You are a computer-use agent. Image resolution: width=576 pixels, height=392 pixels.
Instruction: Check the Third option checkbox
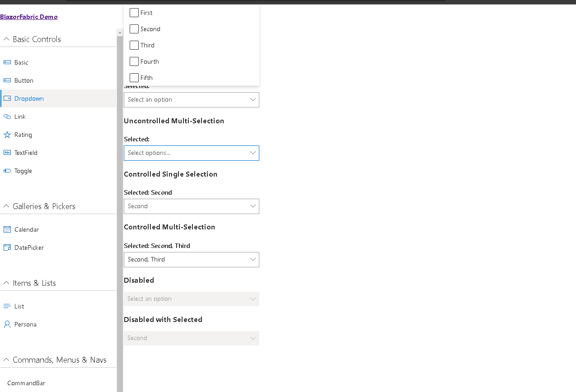[x=134, y=45]
